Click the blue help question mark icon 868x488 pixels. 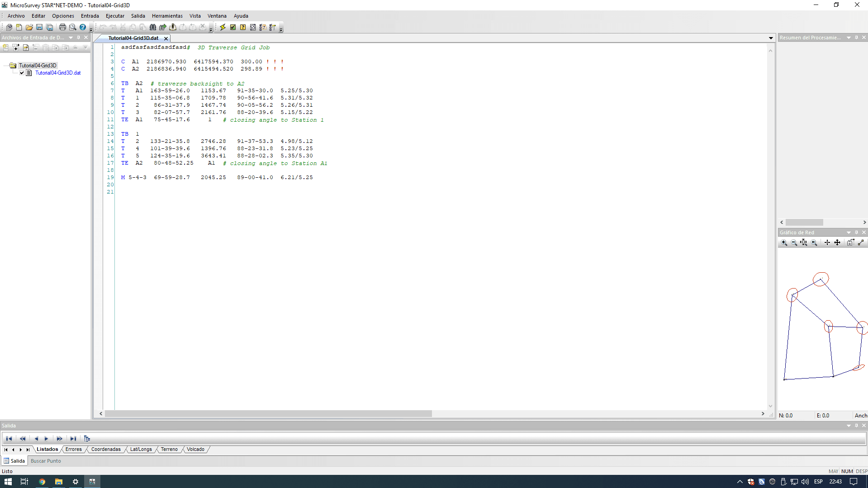[x=83, y=27]
